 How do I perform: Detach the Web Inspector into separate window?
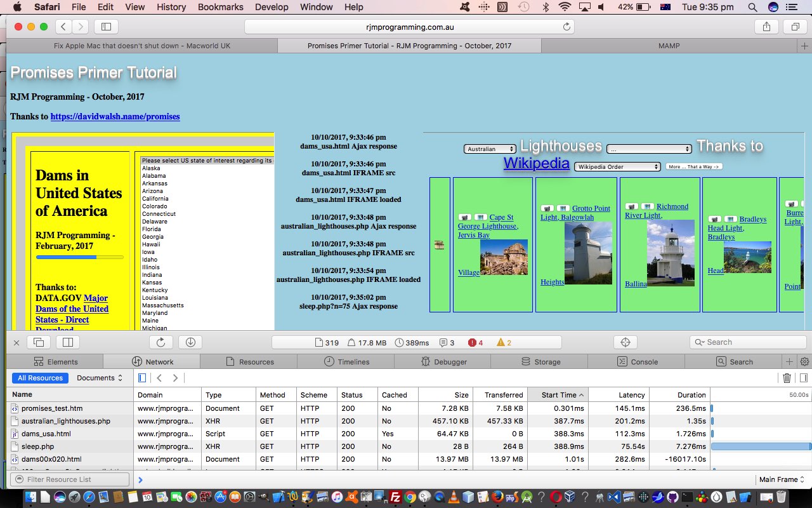click(x=39, y=342)
